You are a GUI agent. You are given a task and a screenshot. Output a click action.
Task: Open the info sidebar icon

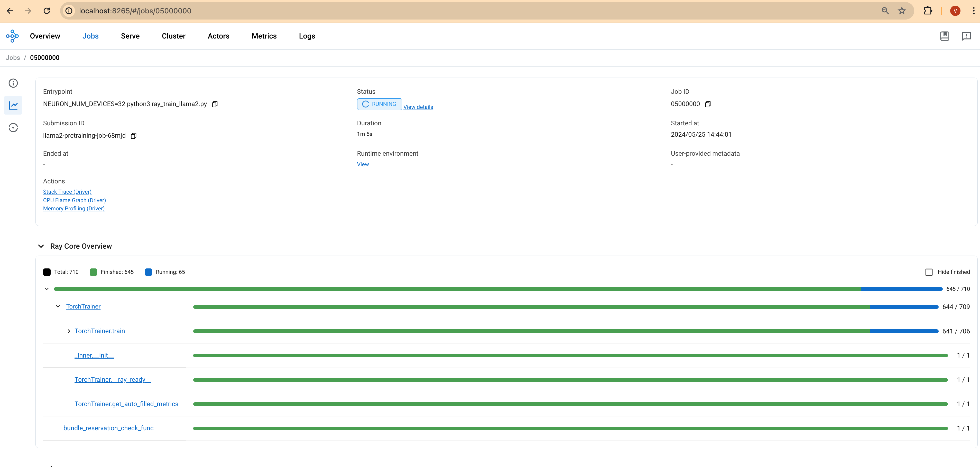coord(13,83)
